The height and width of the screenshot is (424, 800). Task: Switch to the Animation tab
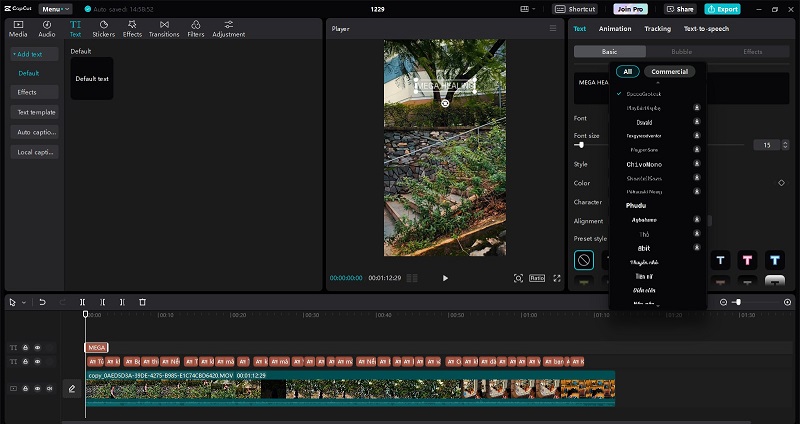coord(615,29)
